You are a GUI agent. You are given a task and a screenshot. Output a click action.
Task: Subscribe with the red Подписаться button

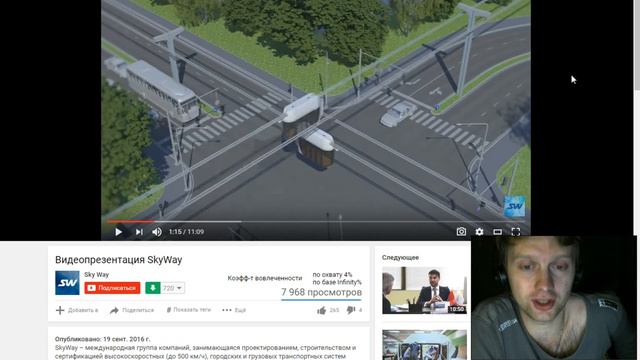click(x=112, y=288)
